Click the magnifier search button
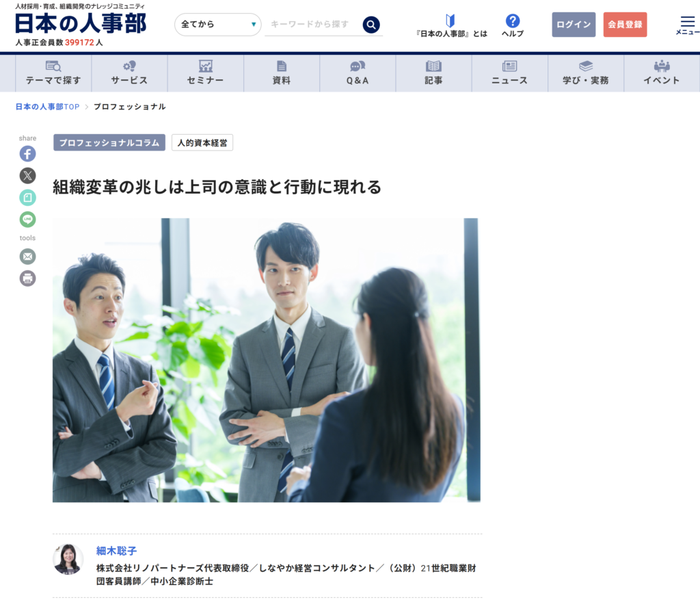Viewport: 700px width, 600px height. click(371, 25)
